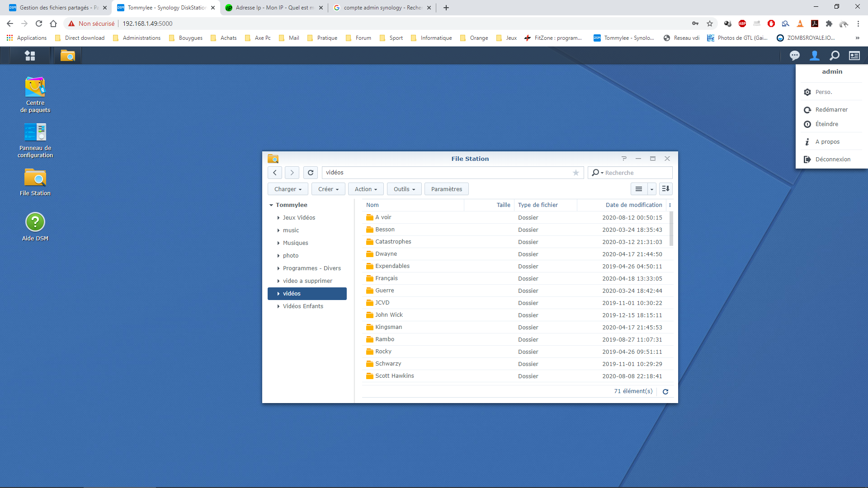Open Outils dropdown menu

point(404,189)
